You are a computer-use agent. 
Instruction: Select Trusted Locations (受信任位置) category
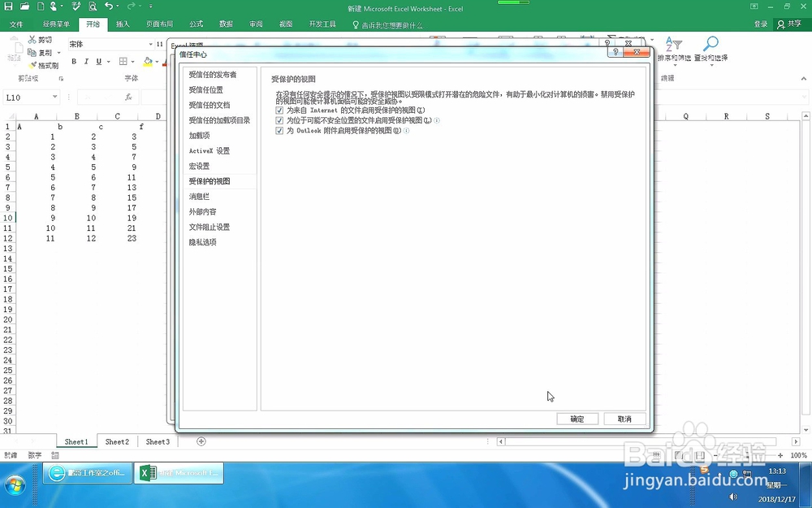pos(220,89)
